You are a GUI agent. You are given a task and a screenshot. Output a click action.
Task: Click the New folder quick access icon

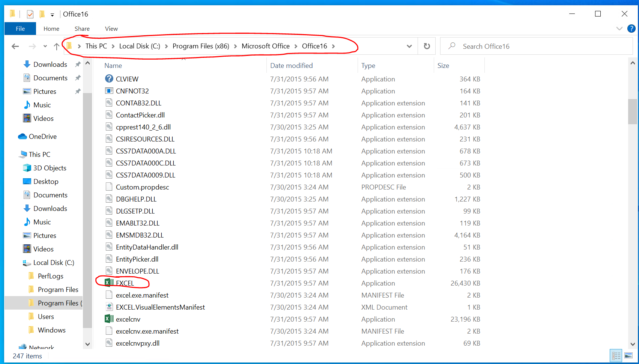pyautogui.click(x=42, y=14)
